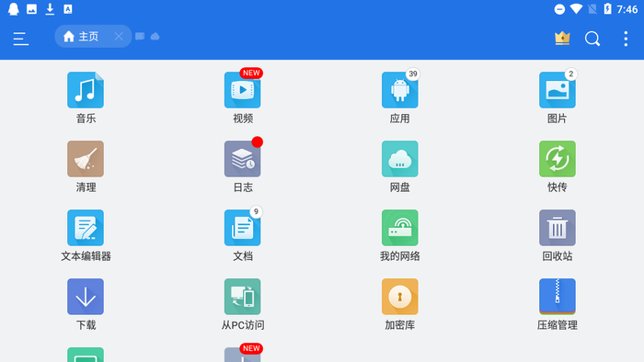
Task: Click the 清理 label text
Action: 86,187
